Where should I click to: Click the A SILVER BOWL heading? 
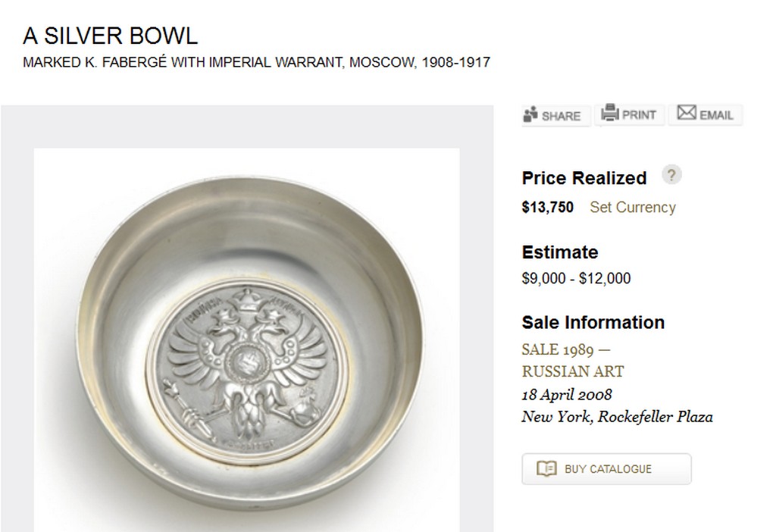[111, 36]
